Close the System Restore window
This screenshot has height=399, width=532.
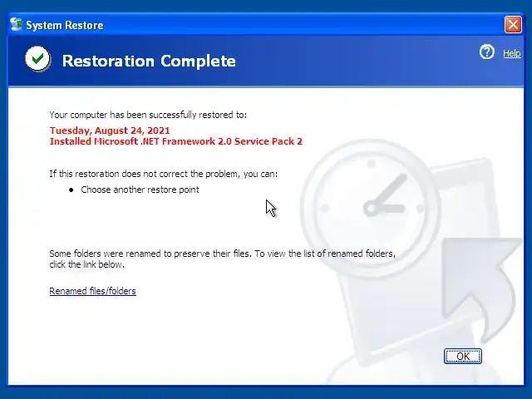coord(513,24)
